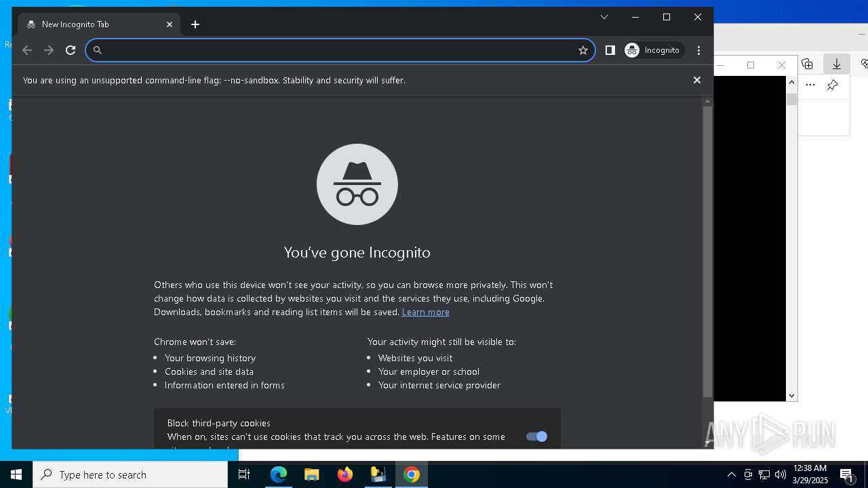
Task: Click the scroll up arrow in the background window
Action: (791, 82)
